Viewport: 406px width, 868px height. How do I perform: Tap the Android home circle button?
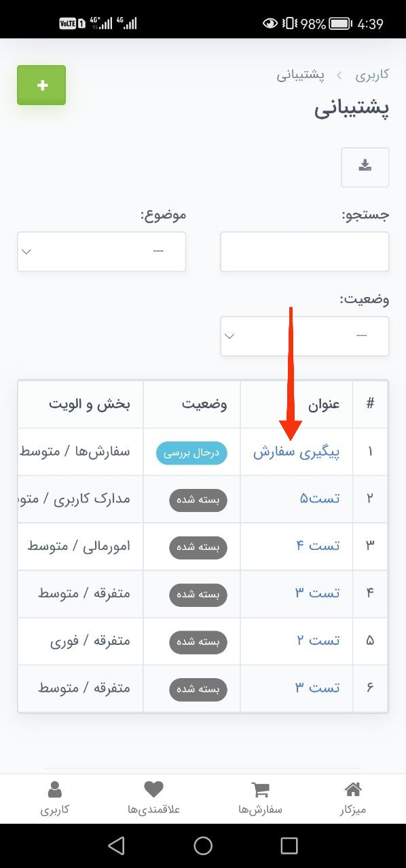click(203, 845)
